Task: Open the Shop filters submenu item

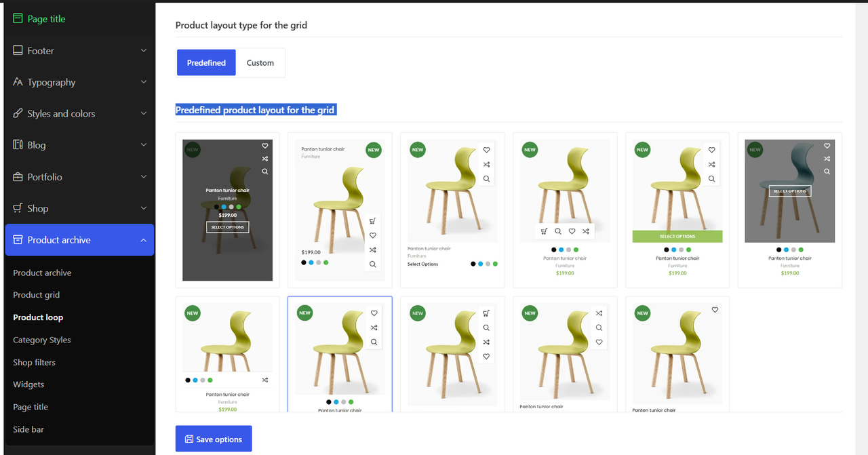Action: tap(35, 362)
